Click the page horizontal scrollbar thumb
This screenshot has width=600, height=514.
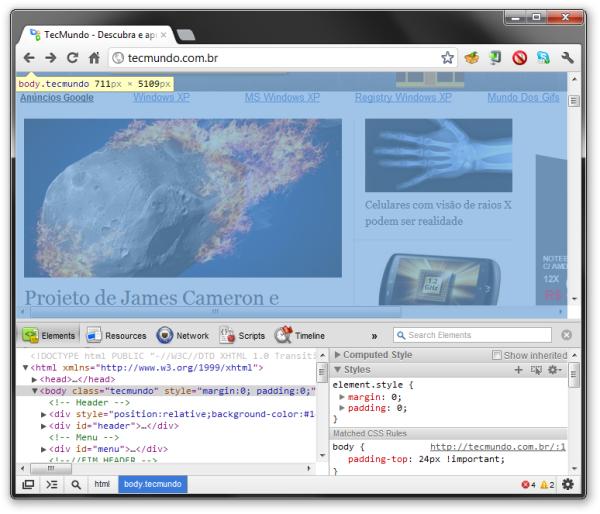(216, 312)
